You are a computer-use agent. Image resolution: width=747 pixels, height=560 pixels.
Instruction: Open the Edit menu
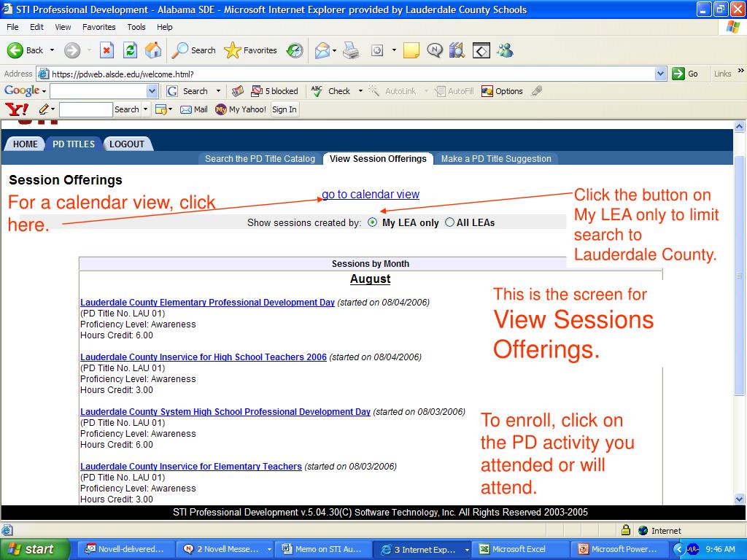point(36,27)
